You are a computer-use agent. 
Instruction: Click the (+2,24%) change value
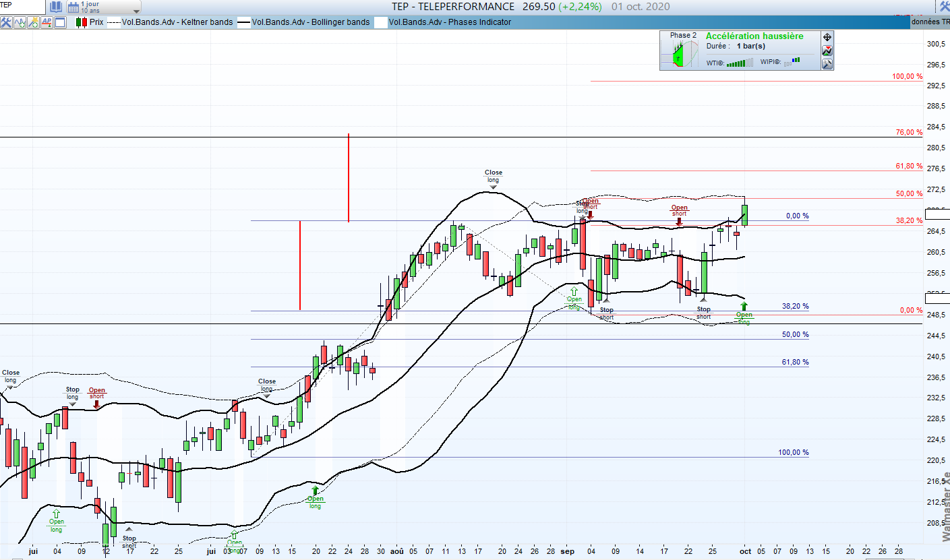(x=581, y=7)
